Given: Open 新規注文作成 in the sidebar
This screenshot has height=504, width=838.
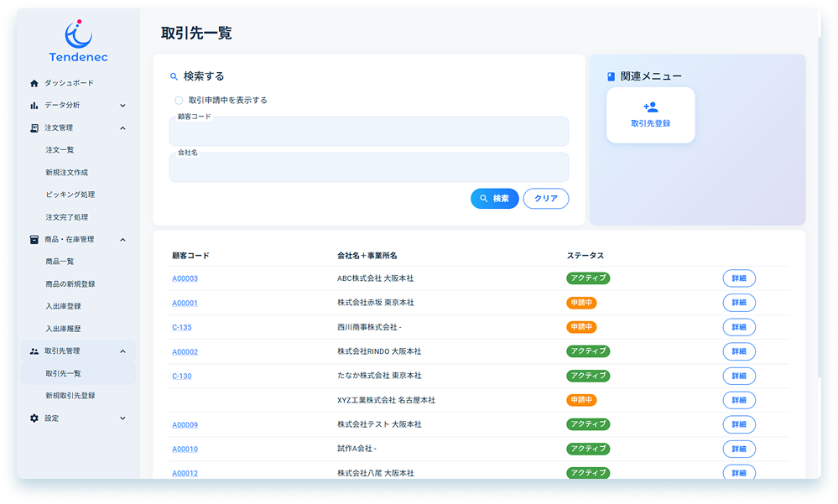Looking at the screenshot, I should tap(66, 173).
